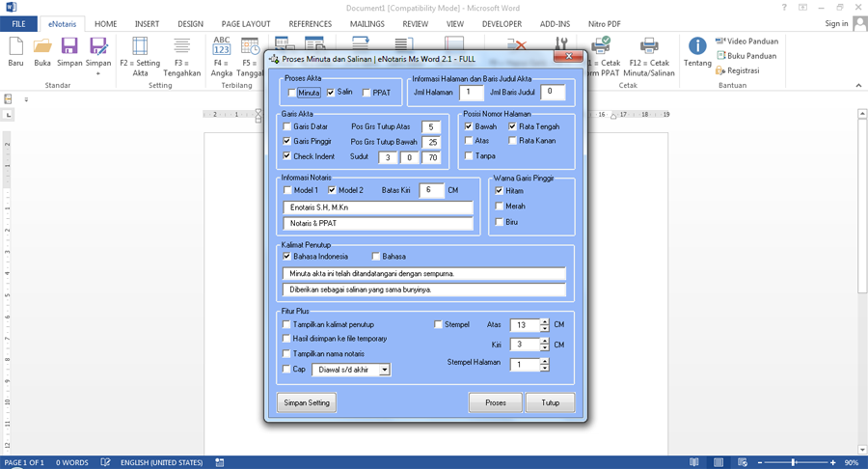
Task: Click Print Layout view icon
Action: (x=718, y=462)
